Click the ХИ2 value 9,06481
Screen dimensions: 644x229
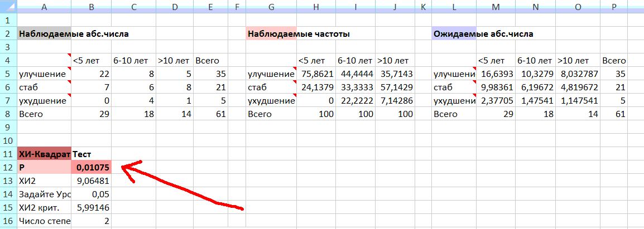tap(92, 181)
